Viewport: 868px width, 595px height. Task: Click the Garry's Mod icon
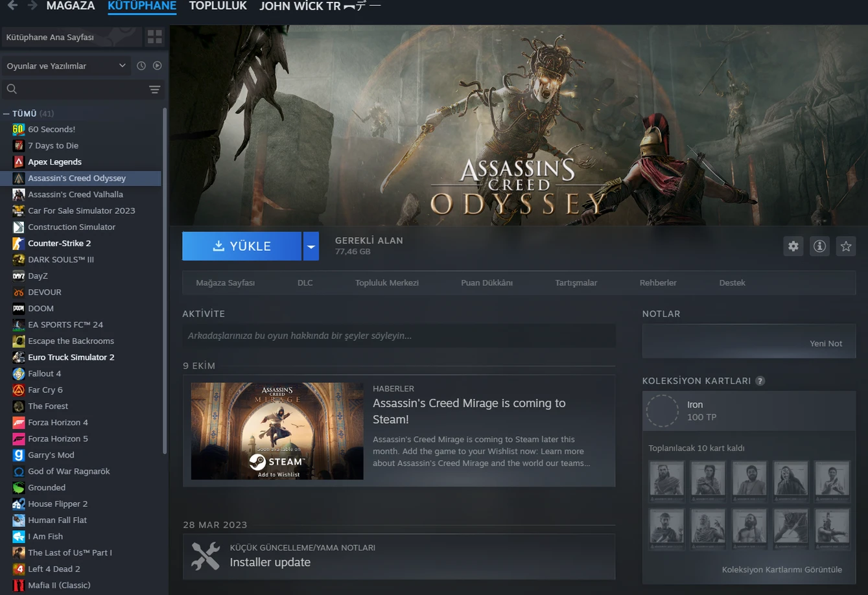19,455
